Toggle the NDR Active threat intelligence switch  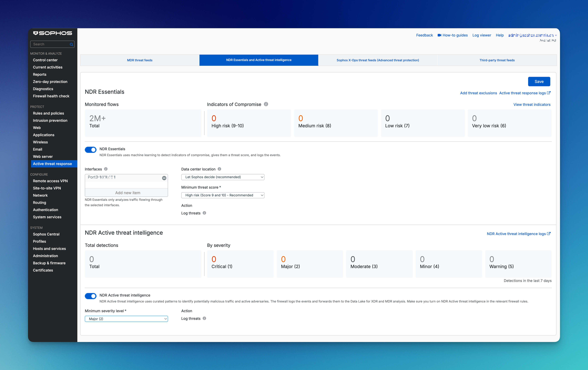[x=91, y=296]
